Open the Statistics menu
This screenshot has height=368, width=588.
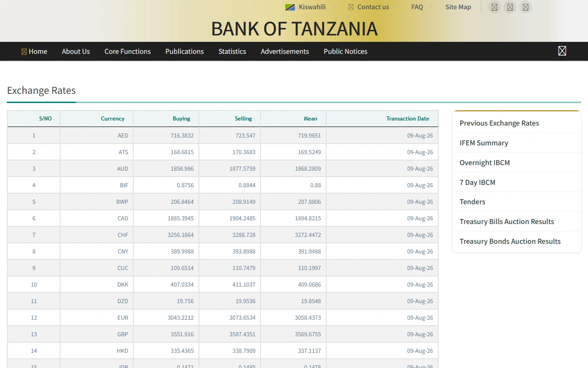pyautogui.click(x=232, y=52)
